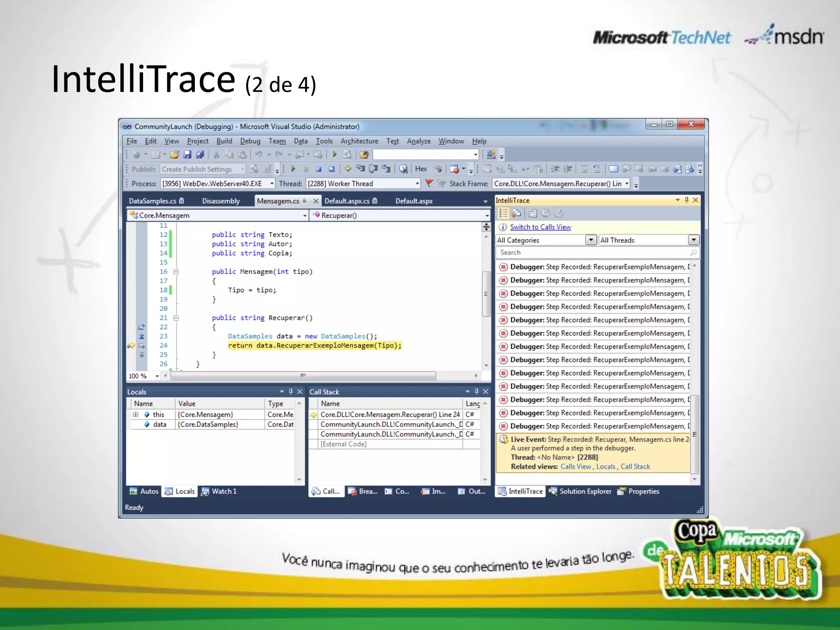Open the 100 % zoom dropdown
Viewport: 840px width, 630px height.
coord(157,376)
